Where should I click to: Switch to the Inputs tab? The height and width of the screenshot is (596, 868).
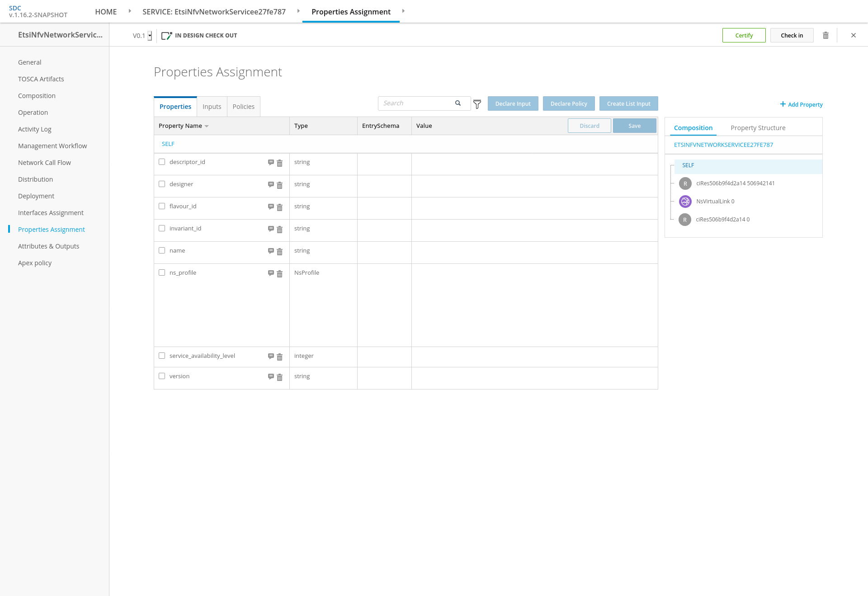coord(212,107)
